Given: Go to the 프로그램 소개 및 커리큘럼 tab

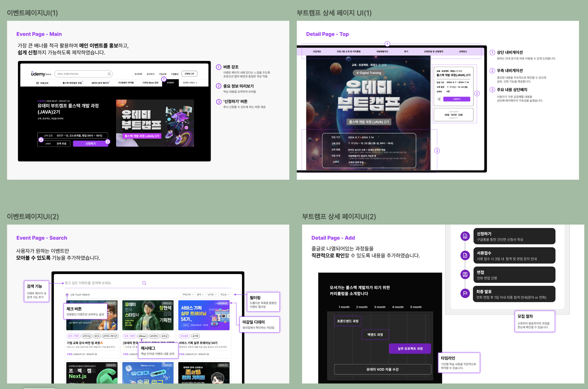Looking at the screenshot, I should click(x=349, y=51).
